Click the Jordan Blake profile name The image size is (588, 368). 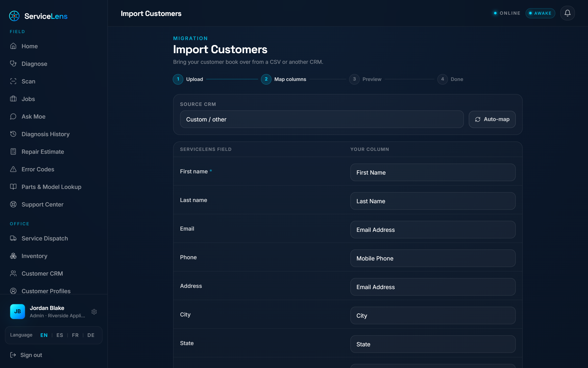47,308
